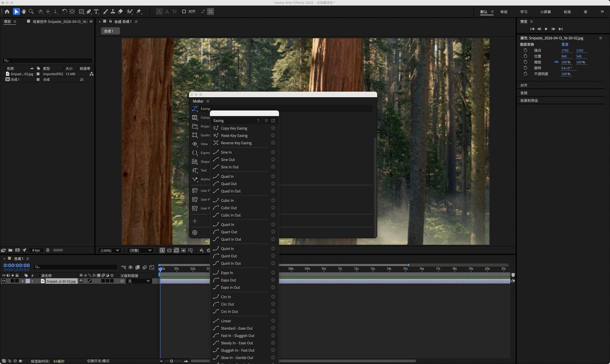Toggle the 对齐 snapping checkbox
610x364 pixels.
(x=184, y=11)
